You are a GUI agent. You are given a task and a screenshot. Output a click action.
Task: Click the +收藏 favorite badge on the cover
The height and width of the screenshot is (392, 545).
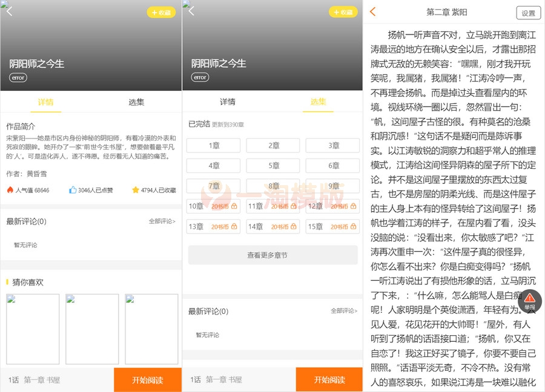(x=161, y=11)
